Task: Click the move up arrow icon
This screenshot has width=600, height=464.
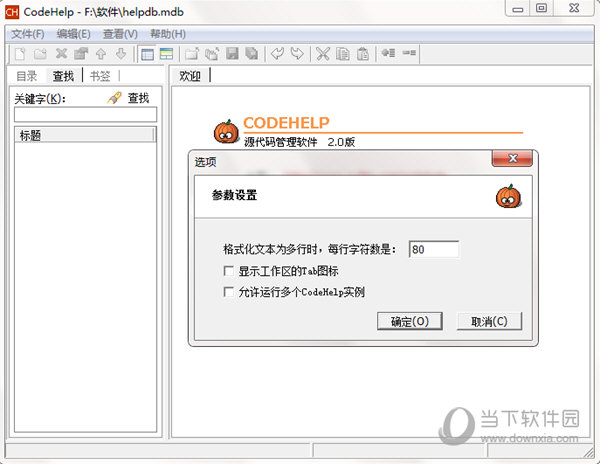Action: click(101, 54)
